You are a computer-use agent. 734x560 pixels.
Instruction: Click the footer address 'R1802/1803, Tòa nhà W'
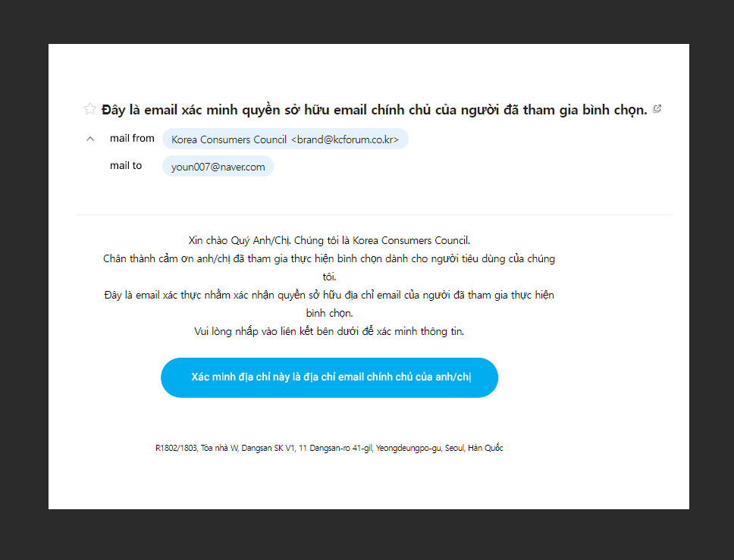tap(329, 448)
